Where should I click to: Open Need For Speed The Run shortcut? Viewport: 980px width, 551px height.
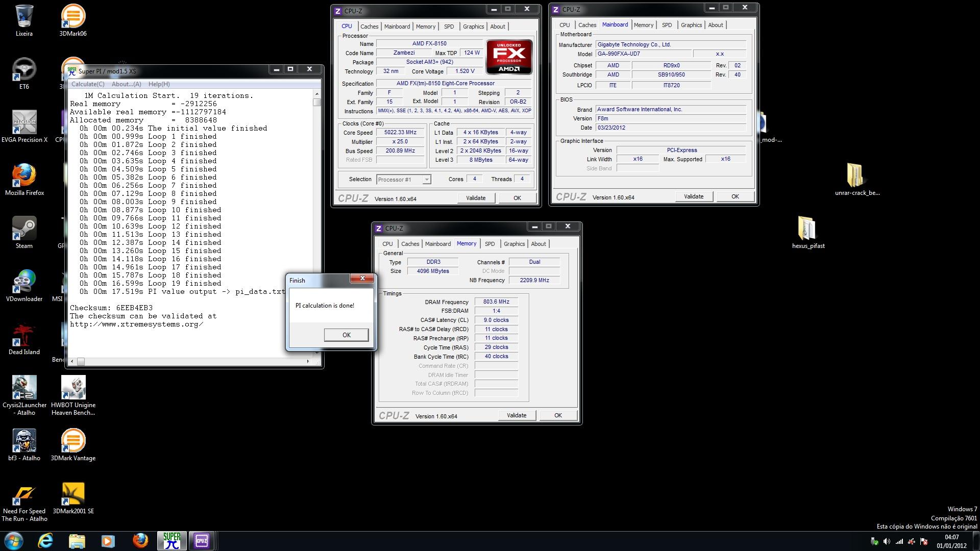(24, 502)
